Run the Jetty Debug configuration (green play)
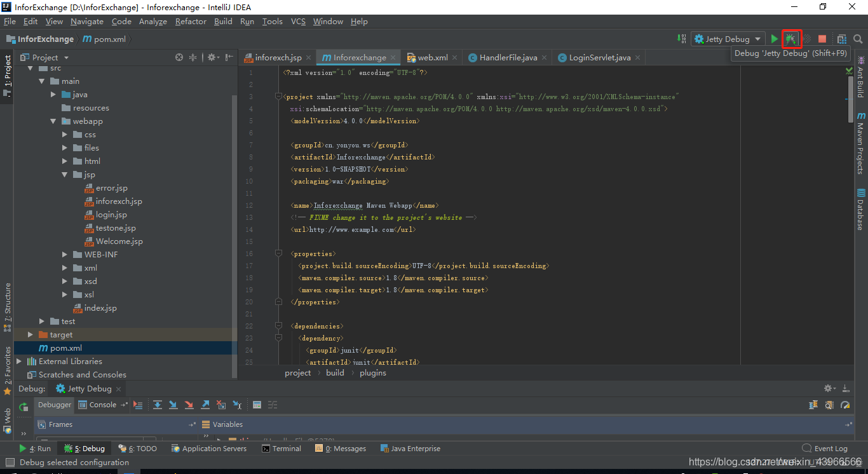 774,39
